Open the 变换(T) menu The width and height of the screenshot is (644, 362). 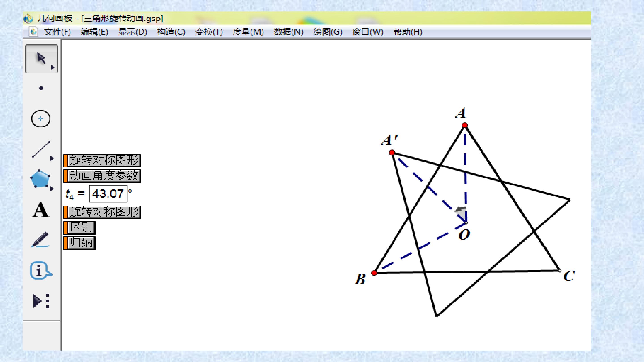(209, 32)
